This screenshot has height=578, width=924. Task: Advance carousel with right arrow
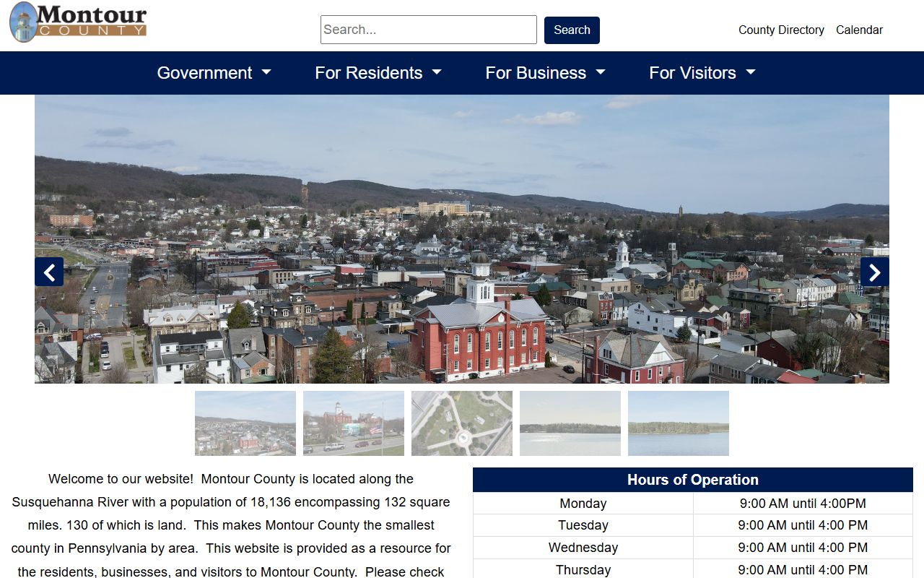[874, 272]
